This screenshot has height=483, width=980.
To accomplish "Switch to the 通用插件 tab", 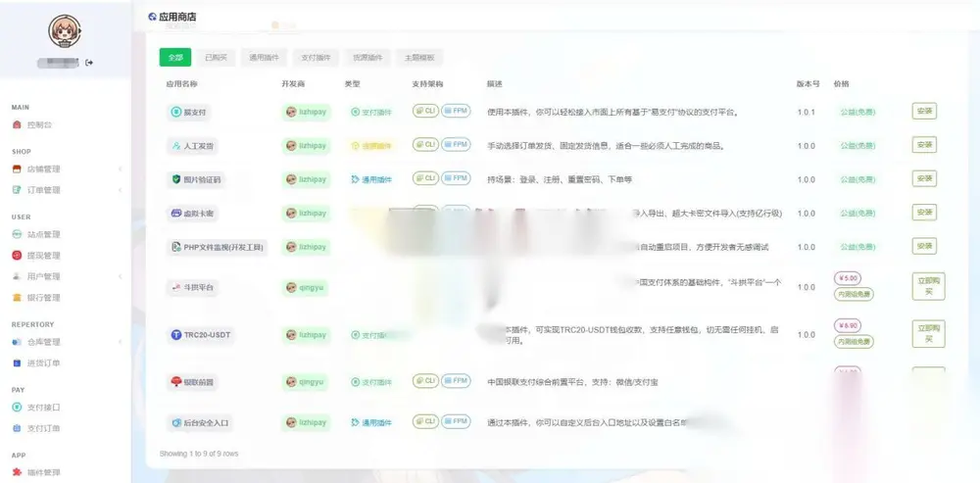I will [264, 58].
